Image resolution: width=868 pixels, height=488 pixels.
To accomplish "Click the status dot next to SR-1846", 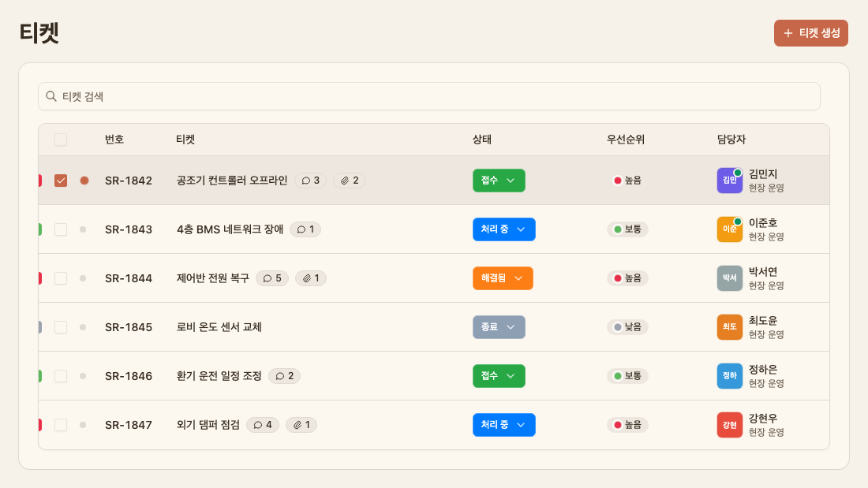I will coord(83,376).
